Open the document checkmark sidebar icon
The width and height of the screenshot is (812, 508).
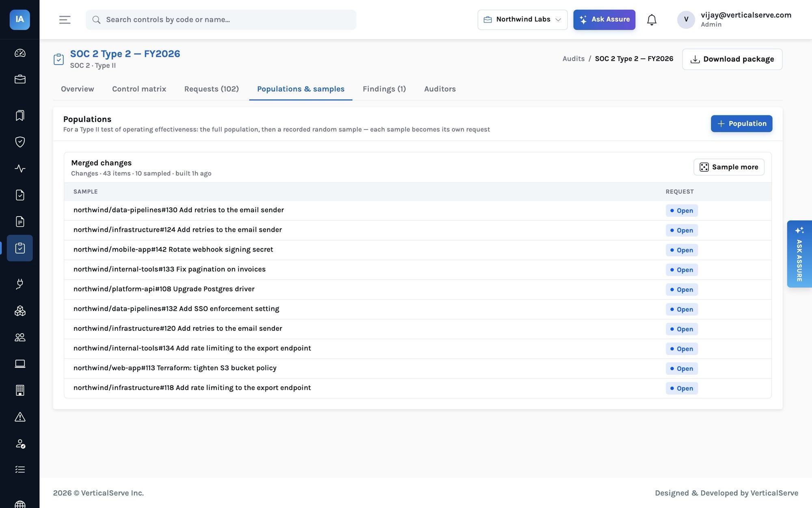[x=20, y=195]
